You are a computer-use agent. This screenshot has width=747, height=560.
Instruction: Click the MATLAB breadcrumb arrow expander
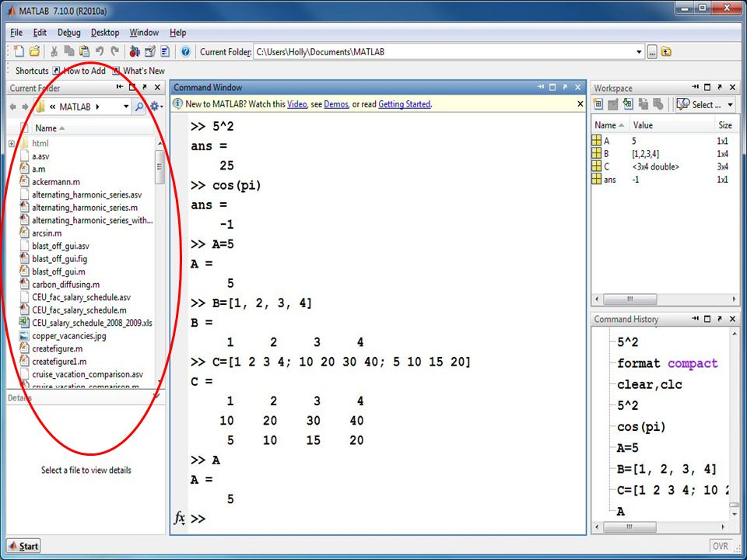(x=98, y=107)
